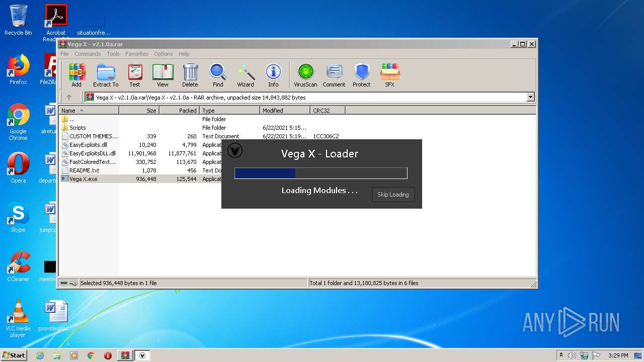
Task: Click the Vega X taskbar button
Action: coord(142,355)
